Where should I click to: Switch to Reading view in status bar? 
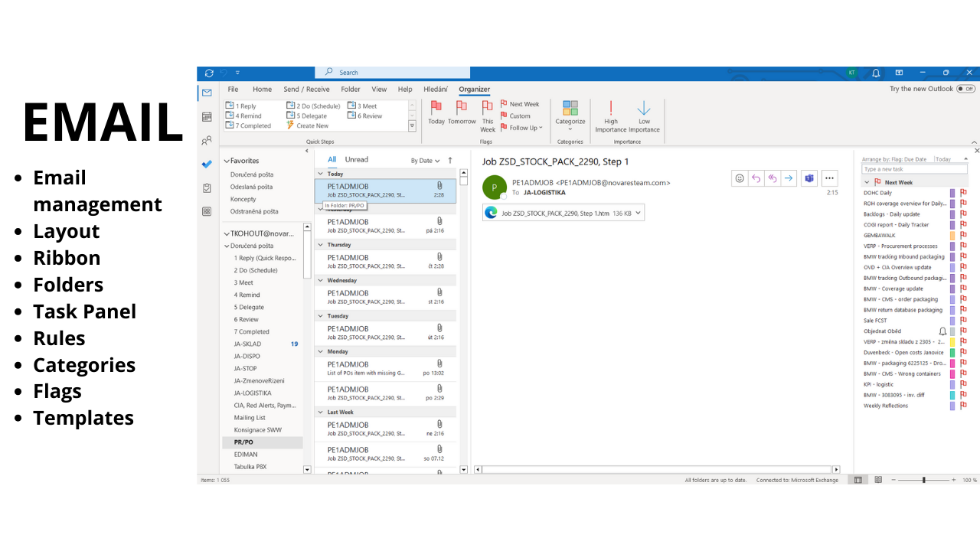[878, 480]
